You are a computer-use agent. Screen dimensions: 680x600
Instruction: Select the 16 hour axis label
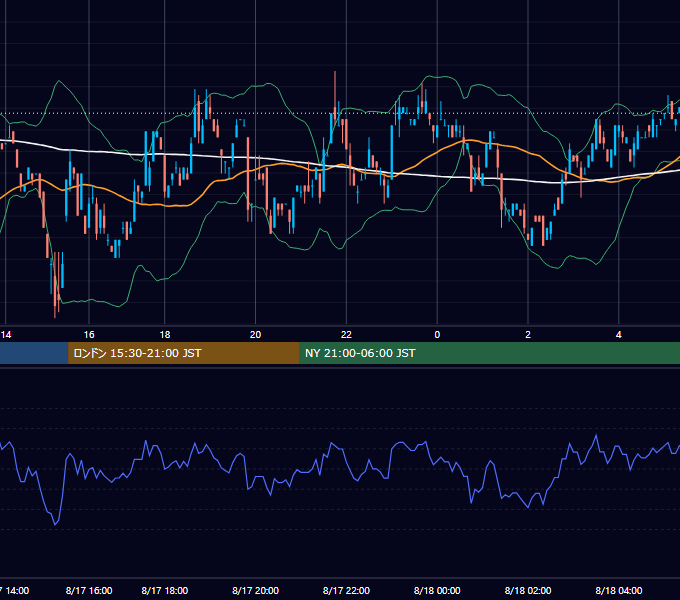pyautogui.click(x=89, y=335)
